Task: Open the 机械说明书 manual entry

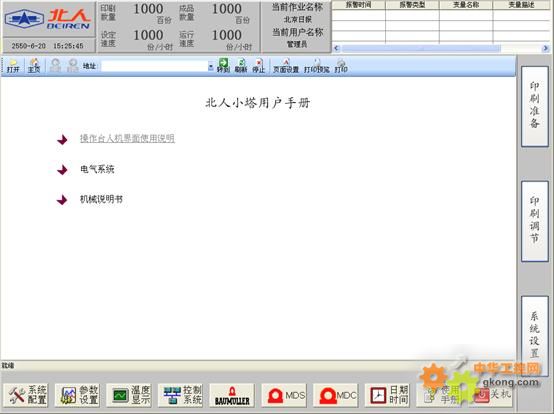Action: 101,199
